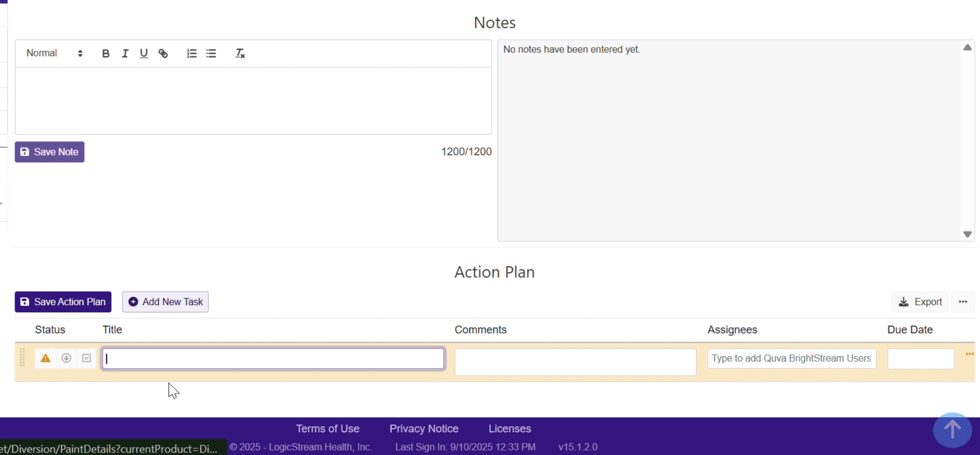Set task status to warning triangle
The width and height of the screenshot is (980, 455).
46,358
